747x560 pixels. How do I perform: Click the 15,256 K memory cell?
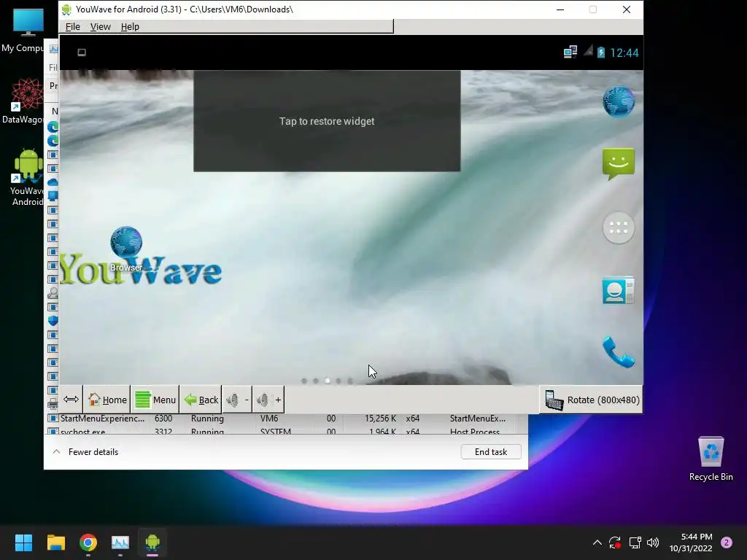380,419
